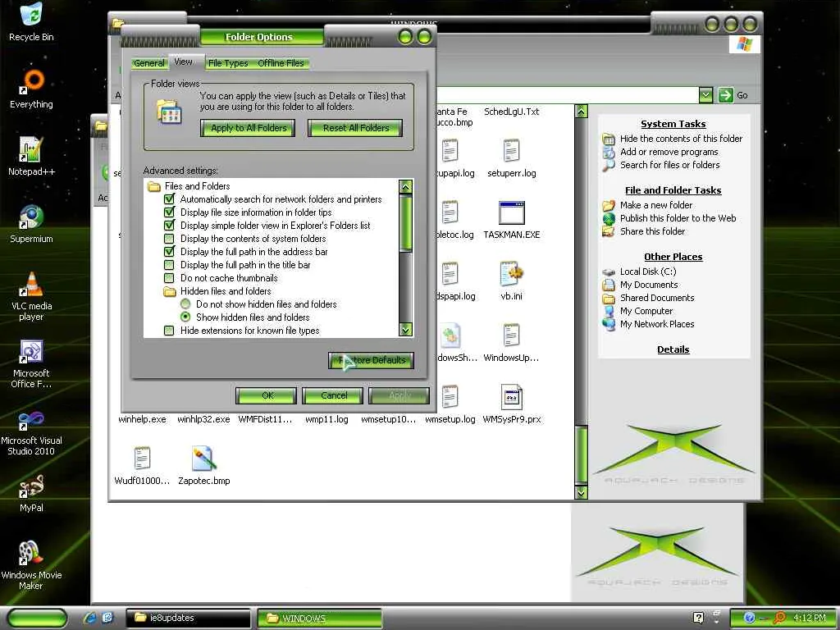Collapse the Hidden files and folders node
This screenshot has height=630, width=840.
click(x=170, y=291)
